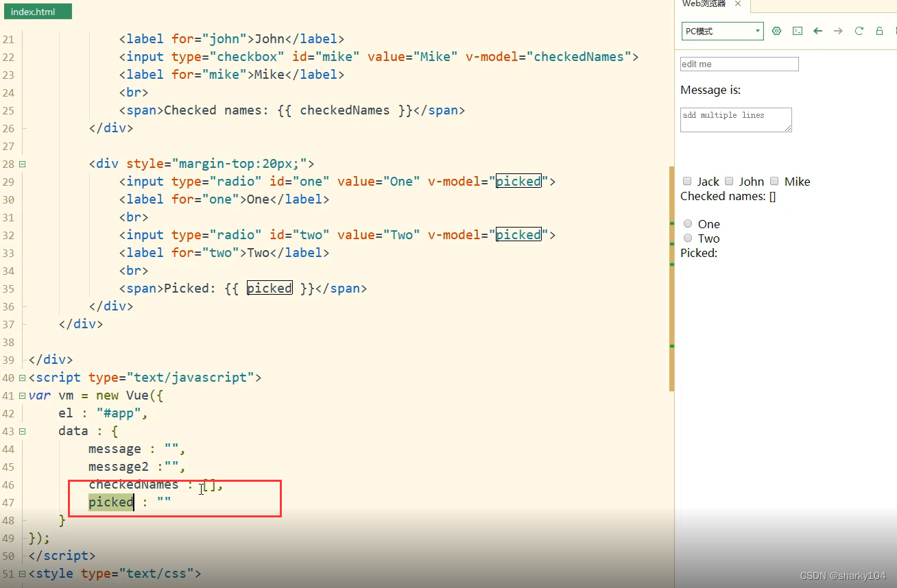The height and width of the screenshot is (588, 897).
Task: Click the editor vertical scrollbar thumb
Action: (672, 278)
